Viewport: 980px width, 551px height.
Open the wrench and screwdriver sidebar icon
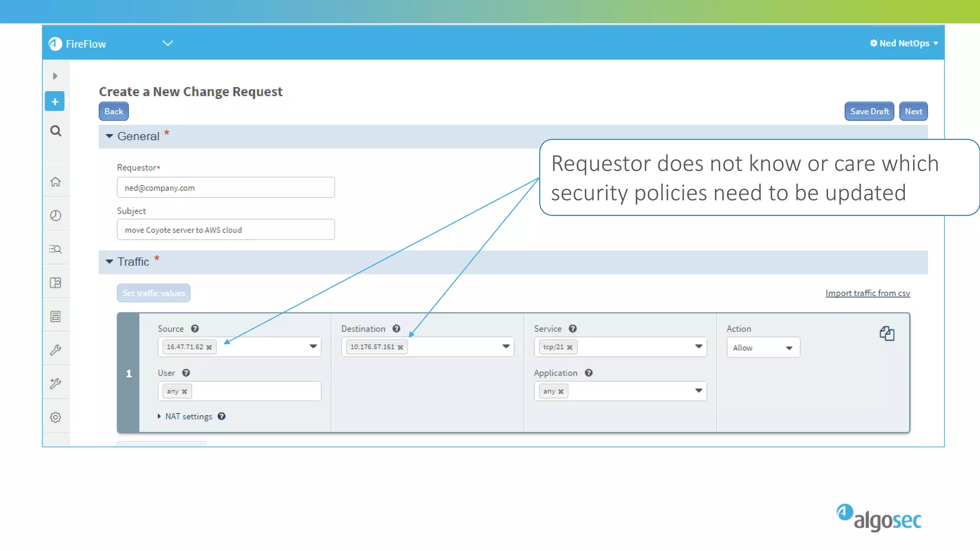(56, 384)
